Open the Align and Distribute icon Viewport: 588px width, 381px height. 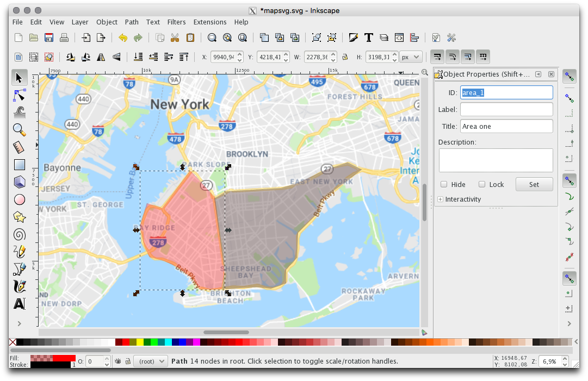[414, 38]
